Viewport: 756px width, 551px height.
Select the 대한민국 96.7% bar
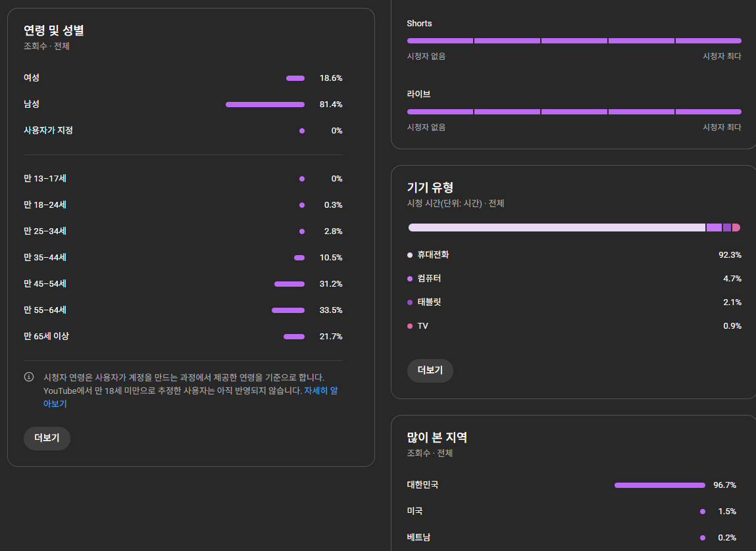tap(659, 485)
